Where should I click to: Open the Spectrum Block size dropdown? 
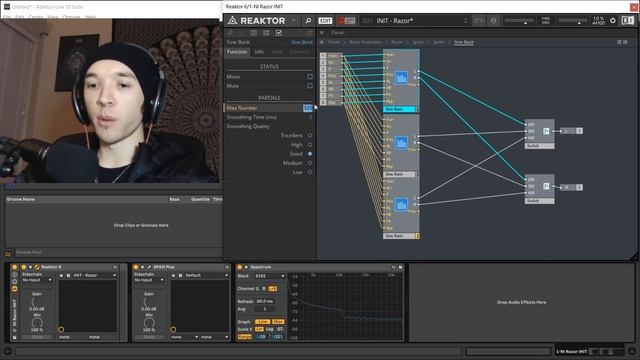coord(269,276)
